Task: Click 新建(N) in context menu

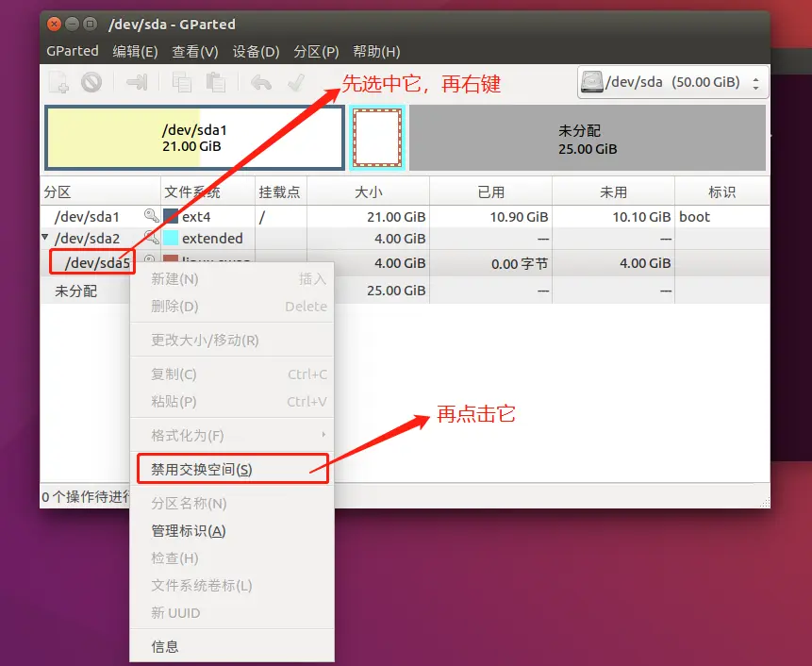Action: 232,279
